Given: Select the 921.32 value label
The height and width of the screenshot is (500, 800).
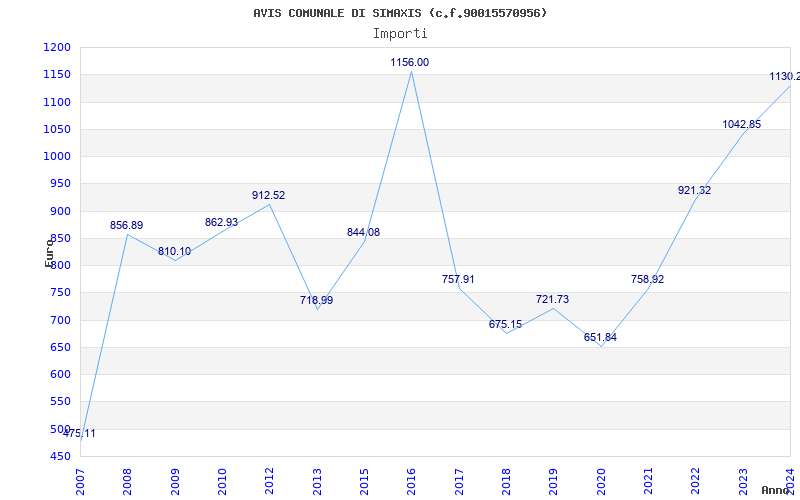Looking at the screenshot, I should click(694, 191).
